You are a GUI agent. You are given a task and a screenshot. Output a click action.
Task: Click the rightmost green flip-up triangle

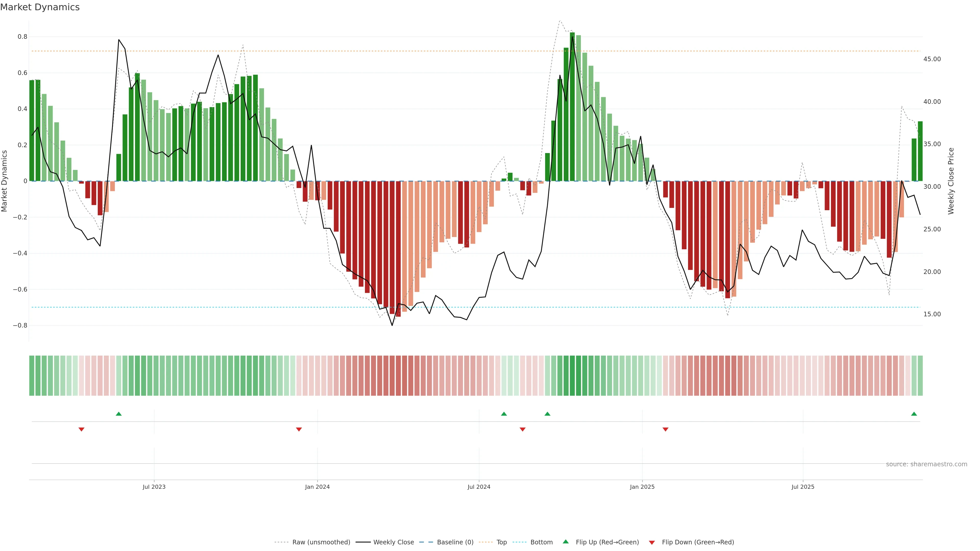pos(914,414)
